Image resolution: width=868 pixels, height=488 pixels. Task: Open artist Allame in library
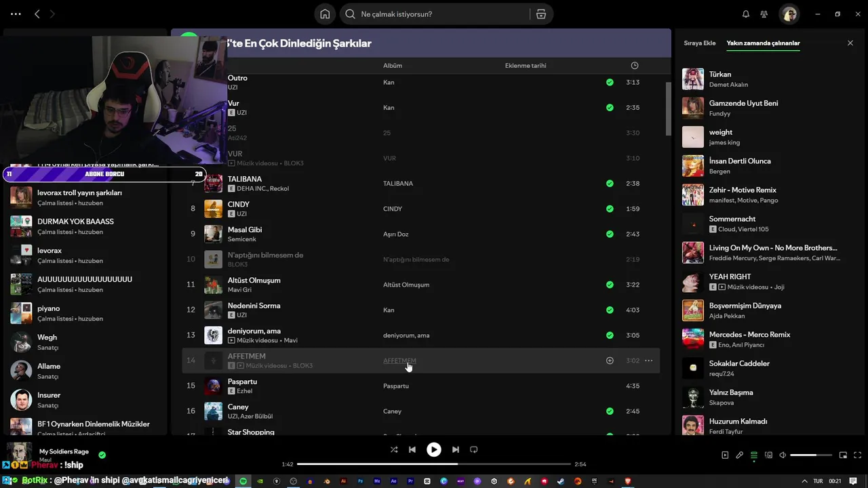point(85,371)
